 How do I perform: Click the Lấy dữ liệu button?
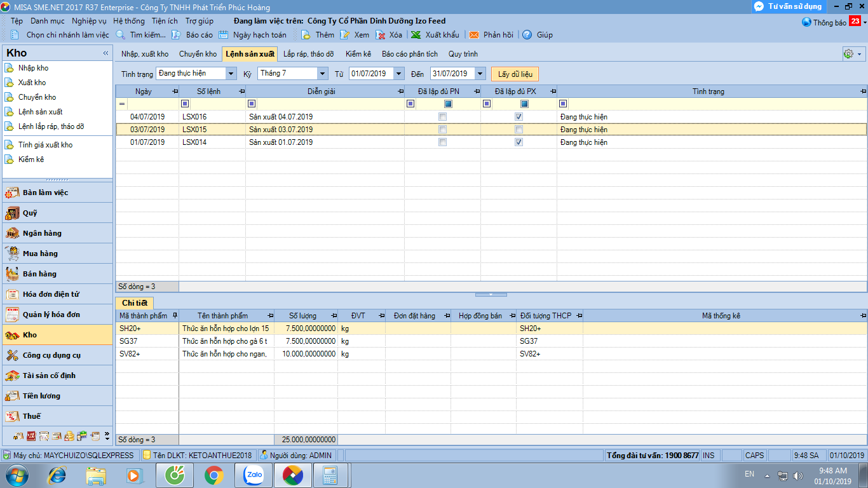point(515,74)
